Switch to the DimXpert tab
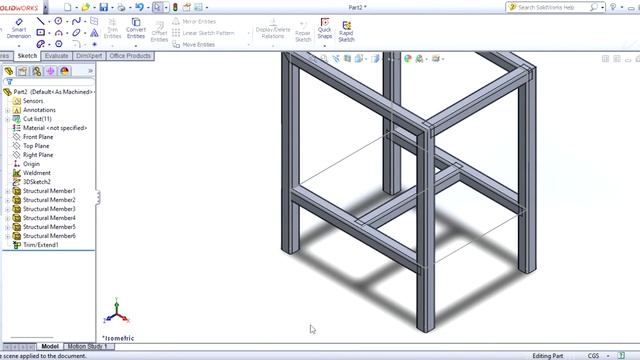 [89, 56]
